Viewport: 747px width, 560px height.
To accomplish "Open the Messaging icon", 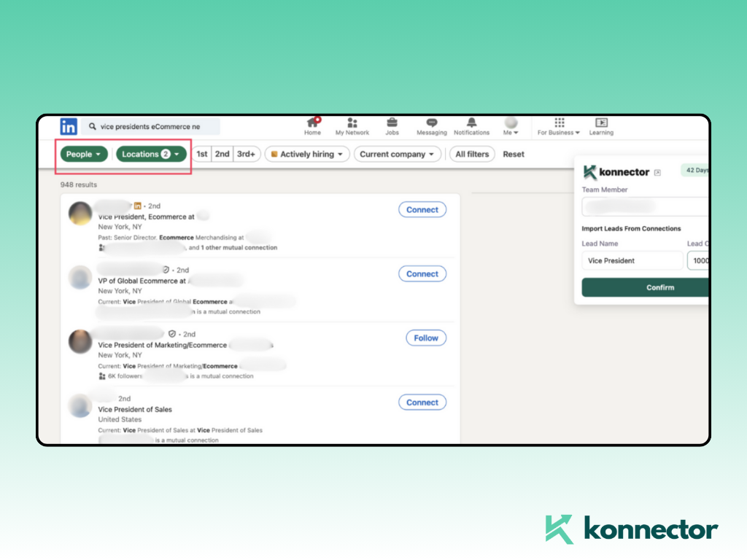I will [x=432, y=122].
